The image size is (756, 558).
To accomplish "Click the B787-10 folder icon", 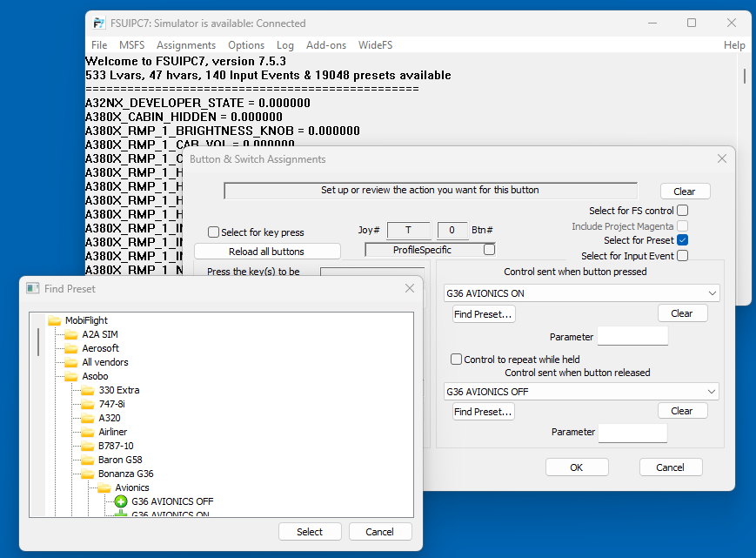I will click(x=88, y=446).
